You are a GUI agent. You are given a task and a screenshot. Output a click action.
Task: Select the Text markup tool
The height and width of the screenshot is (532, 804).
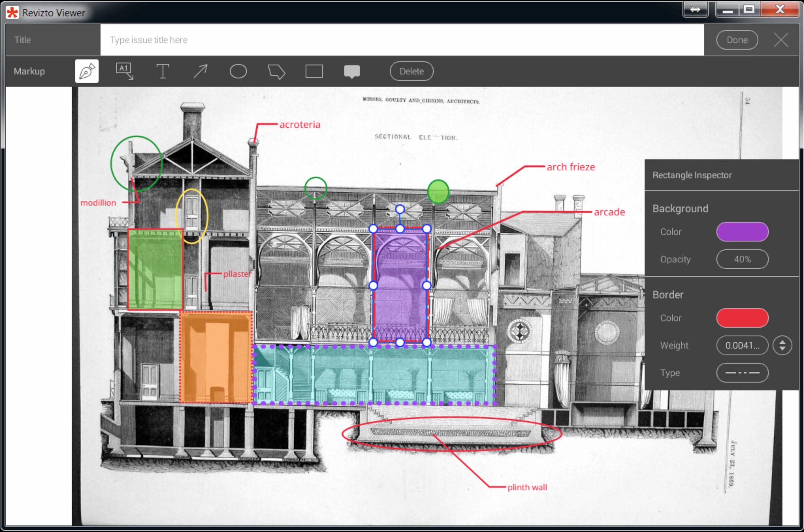(163, 71)
